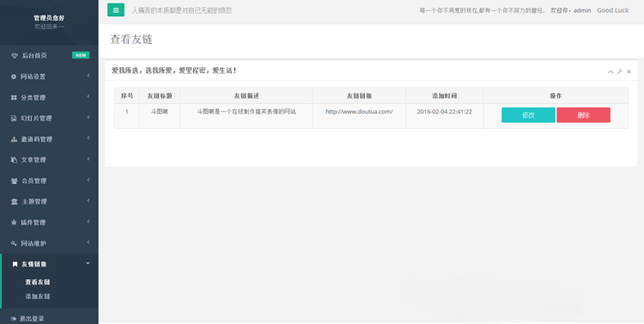
Task: Expand the 网站维护 submenu arrow
Action: click(88, 242)
